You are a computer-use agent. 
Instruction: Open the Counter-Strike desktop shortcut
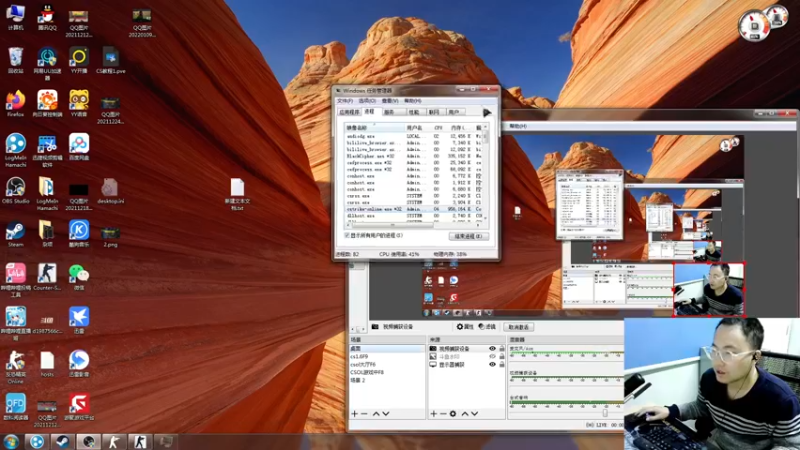(x=47, y=277)
